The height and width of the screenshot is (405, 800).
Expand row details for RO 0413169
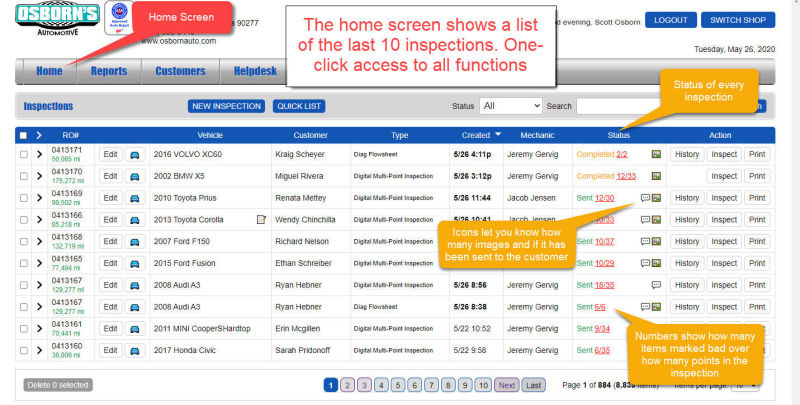click(39, 198)
